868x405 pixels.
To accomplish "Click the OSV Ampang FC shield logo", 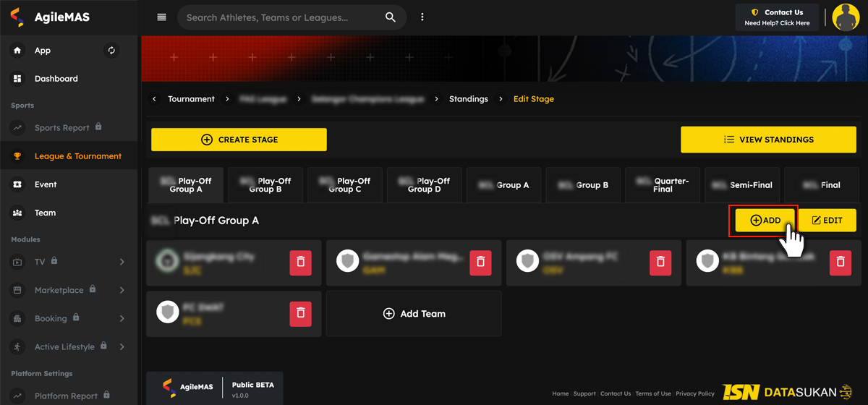I will point(528,261).
